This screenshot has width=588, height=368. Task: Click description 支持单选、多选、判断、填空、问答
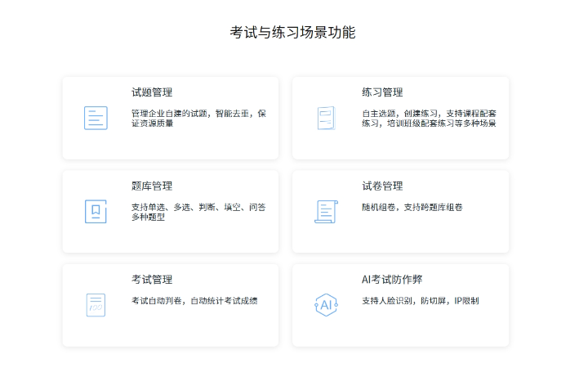(x=198, y=212)
